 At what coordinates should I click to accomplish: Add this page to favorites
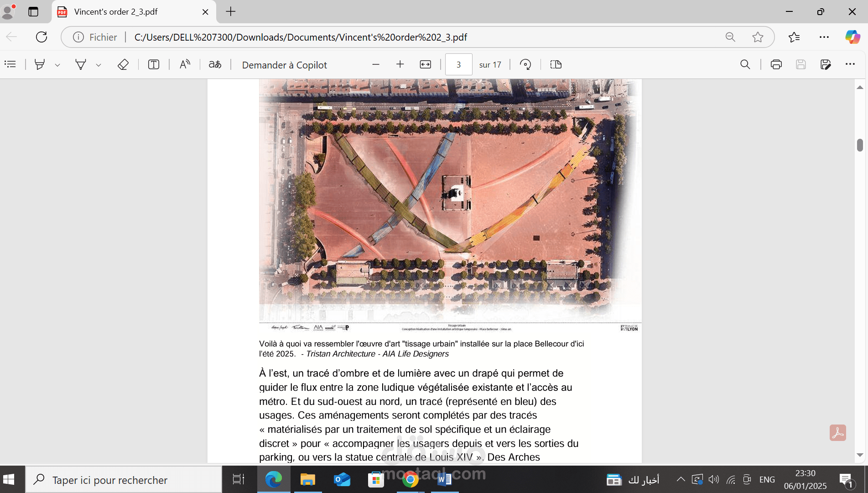(758, 37)
